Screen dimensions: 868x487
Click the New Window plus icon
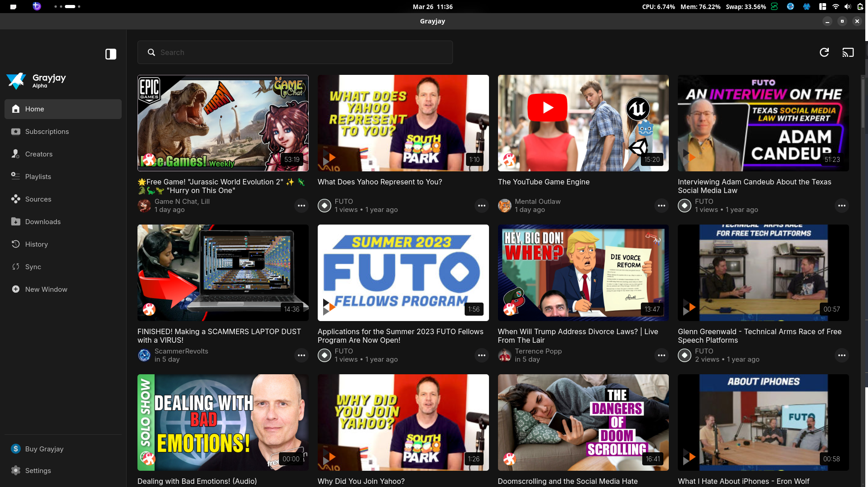[x=16, y=289]
